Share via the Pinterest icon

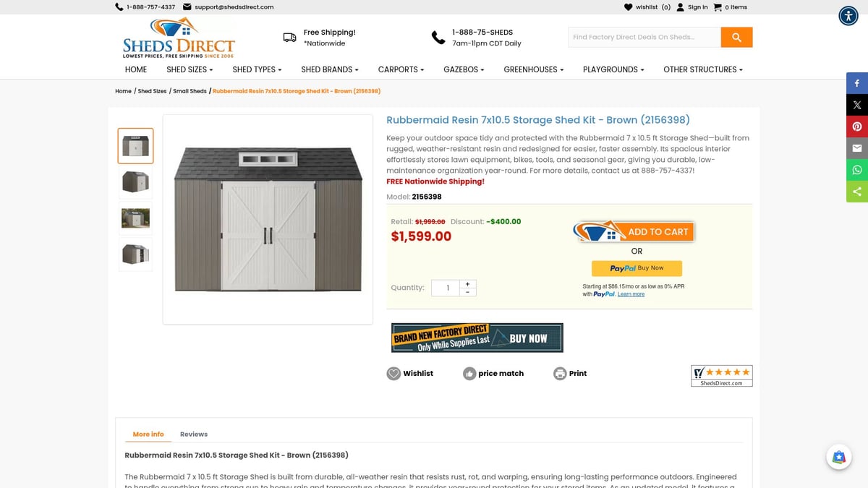click(x=857, y=127)
